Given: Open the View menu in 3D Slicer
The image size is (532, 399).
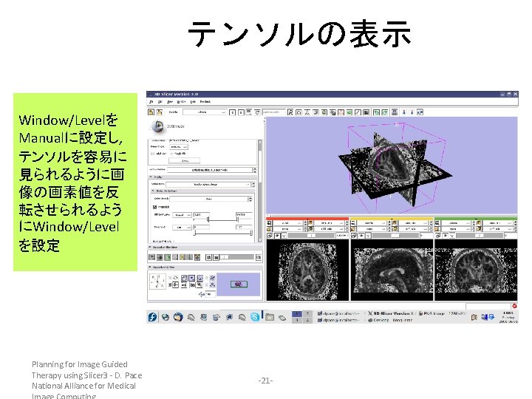Looking at the screenshot, I should (171, 102).
